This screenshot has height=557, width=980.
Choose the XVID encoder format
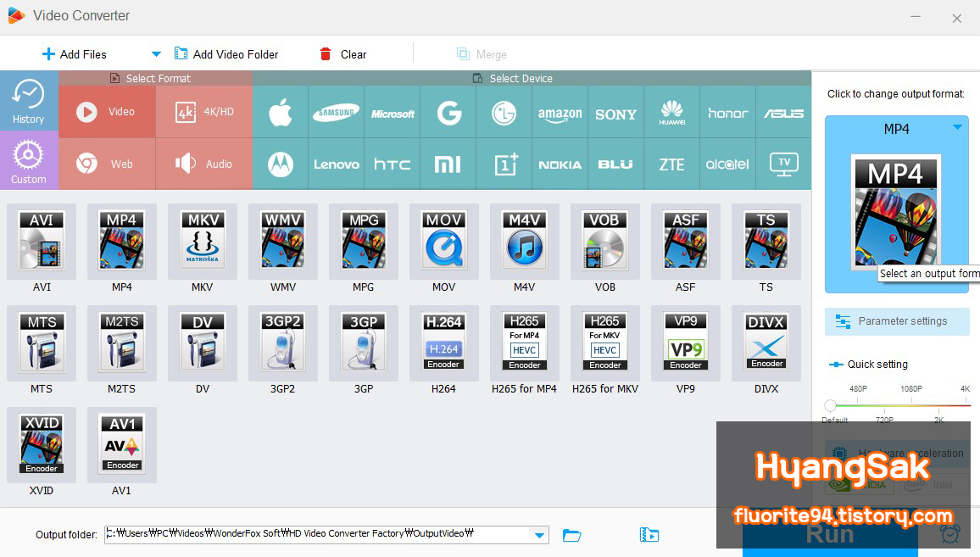coord(42,445)
